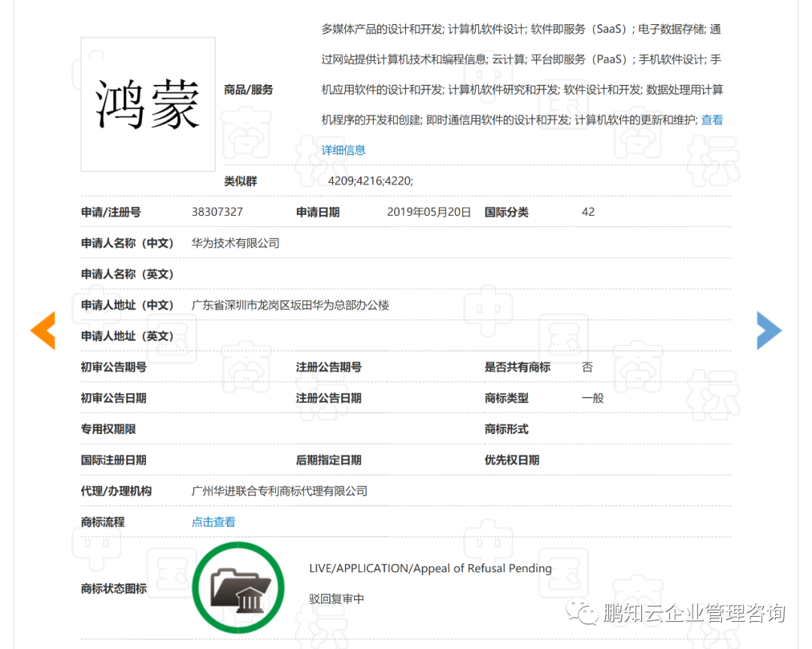Image resolution: width=812 pixels, height=649 pixels.
Task: Open 查看详细信息 to view full services
Action: (344, 150)
